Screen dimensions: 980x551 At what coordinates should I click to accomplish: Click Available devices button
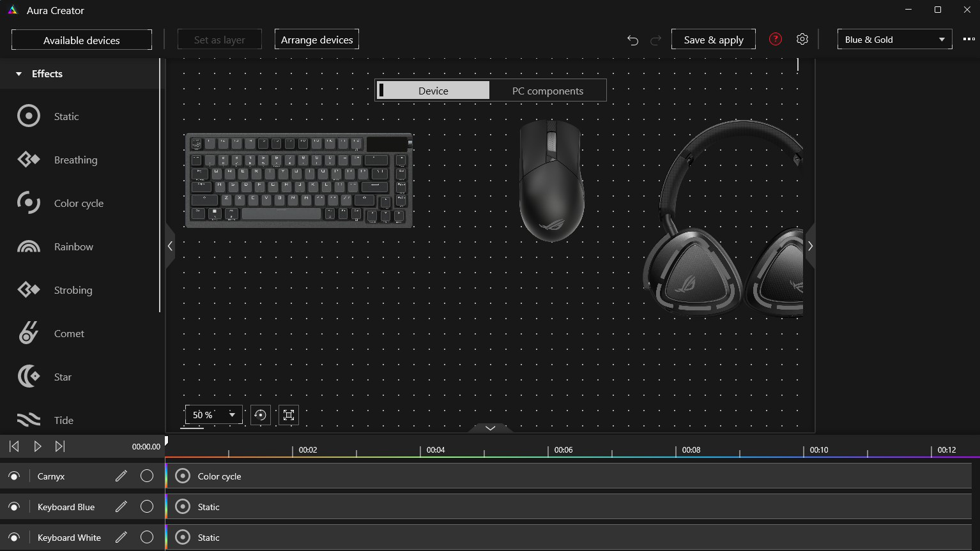[x=82, y=40]
